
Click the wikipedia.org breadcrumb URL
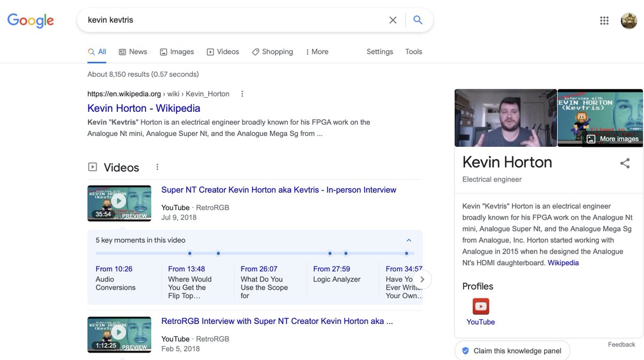point(158,93)
